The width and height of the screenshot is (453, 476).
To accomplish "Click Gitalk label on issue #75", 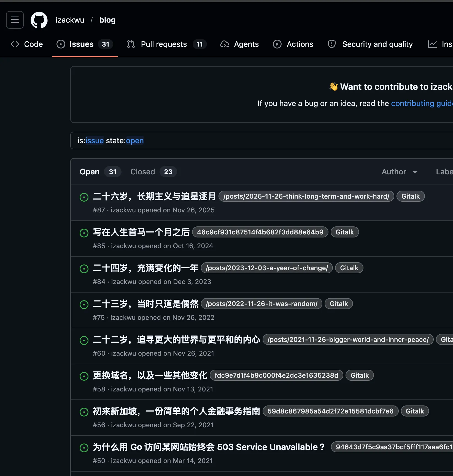I will [x=339, y=304].
